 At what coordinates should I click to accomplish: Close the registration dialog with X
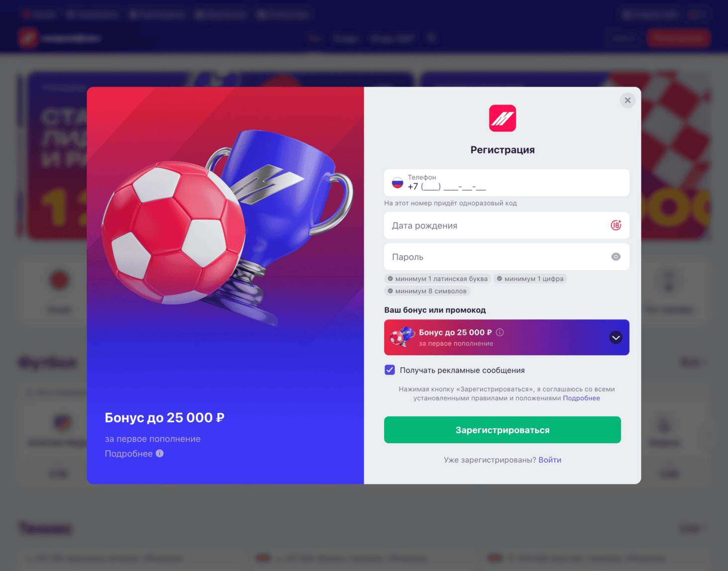pos(627,101)
